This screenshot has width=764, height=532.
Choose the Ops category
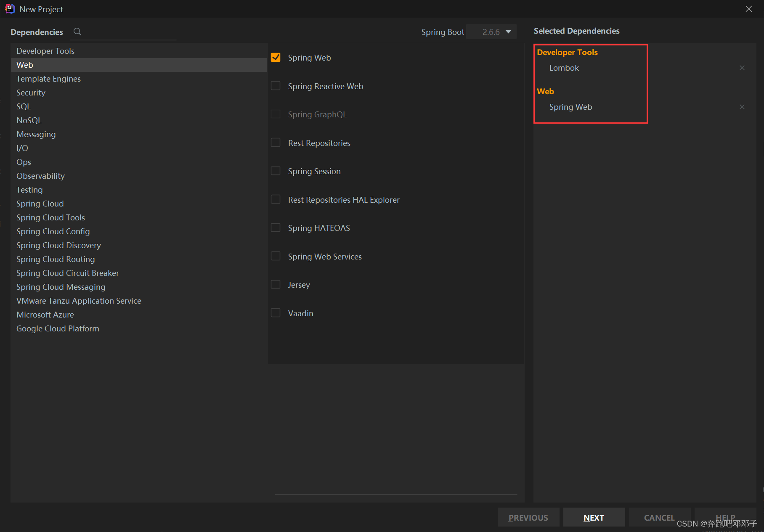139,162
